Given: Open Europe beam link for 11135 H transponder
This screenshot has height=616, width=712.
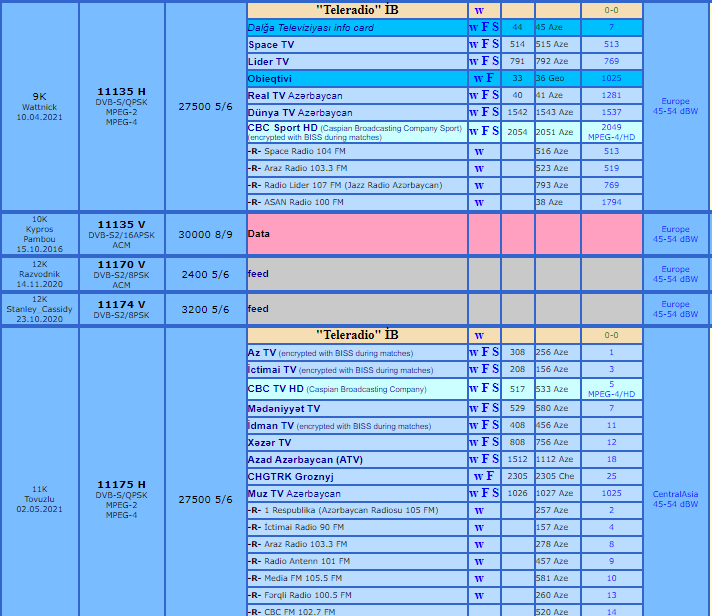Looking at the screenshot, I should point(675,106).
